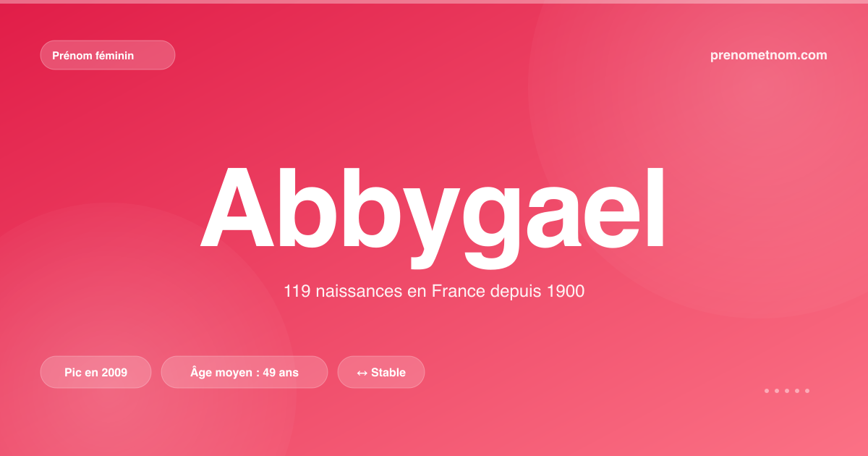Click the "Pic en 2009" badge
The image size is (868, 456).
95,372
